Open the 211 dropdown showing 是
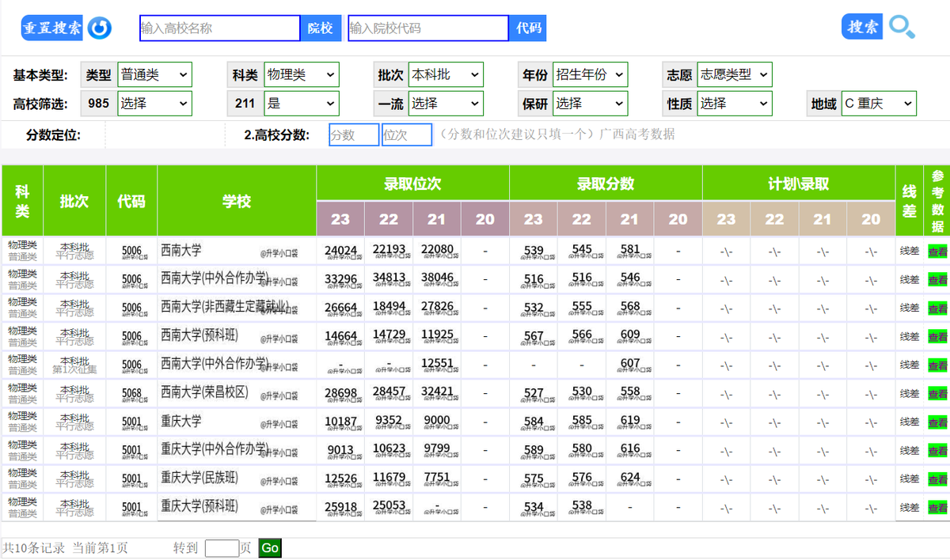950x560 pixels. (302, 103)
